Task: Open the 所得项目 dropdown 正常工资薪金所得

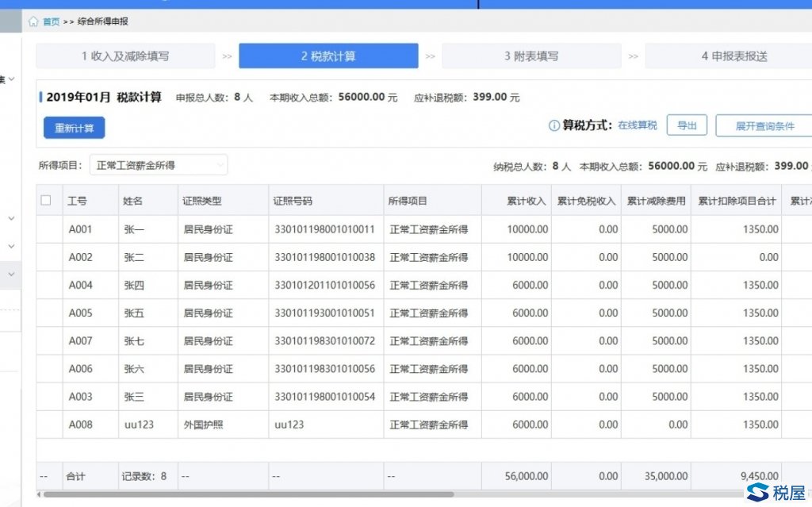Action: point(159,165)
